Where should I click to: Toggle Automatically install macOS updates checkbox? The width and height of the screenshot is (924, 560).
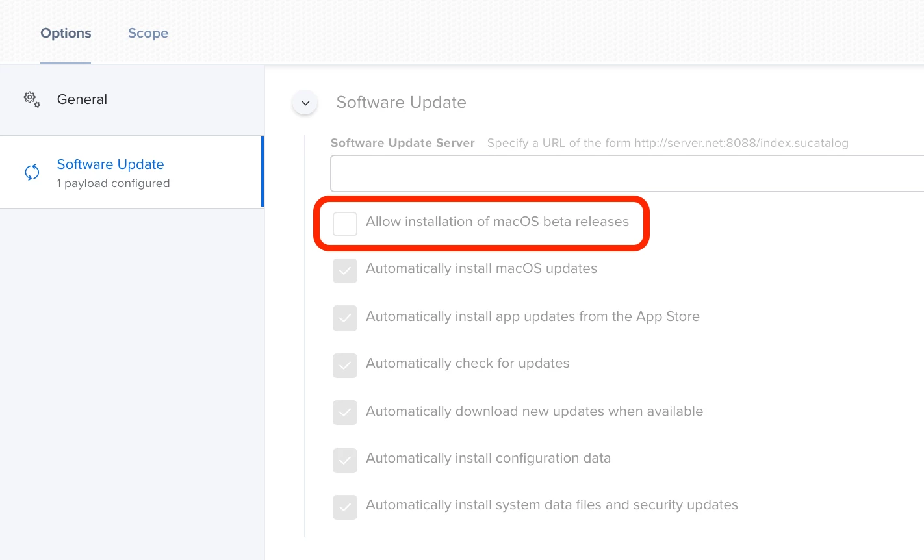point(345,271)
